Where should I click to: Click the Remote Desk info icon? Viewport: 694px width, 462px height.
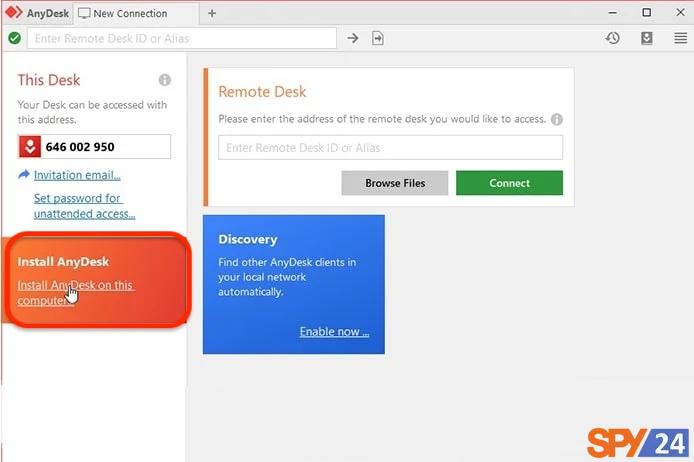point(556,119)
